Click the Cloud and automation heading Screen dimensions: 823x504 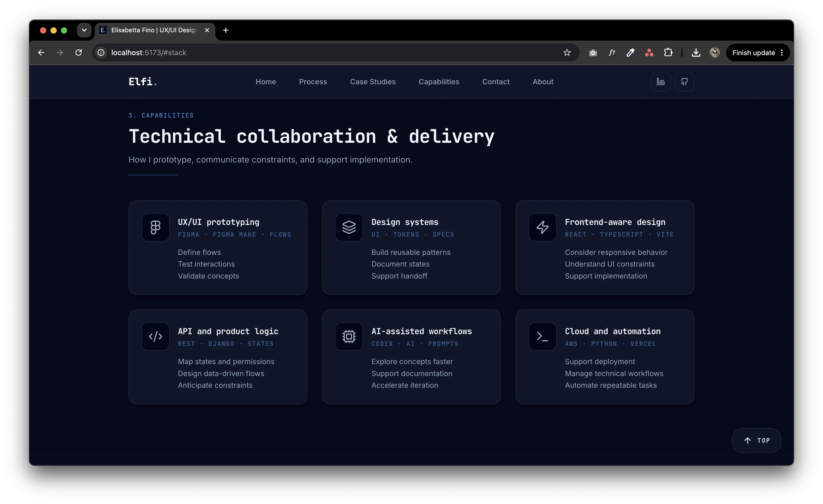click(613, 331)
